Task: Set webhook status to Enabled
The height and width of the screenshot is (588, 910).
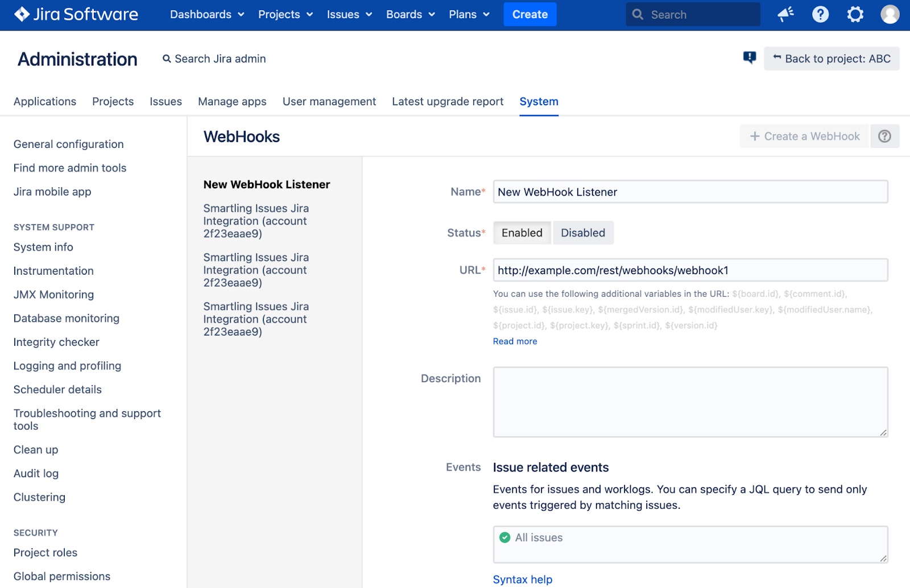Action: tap(522, 233)
